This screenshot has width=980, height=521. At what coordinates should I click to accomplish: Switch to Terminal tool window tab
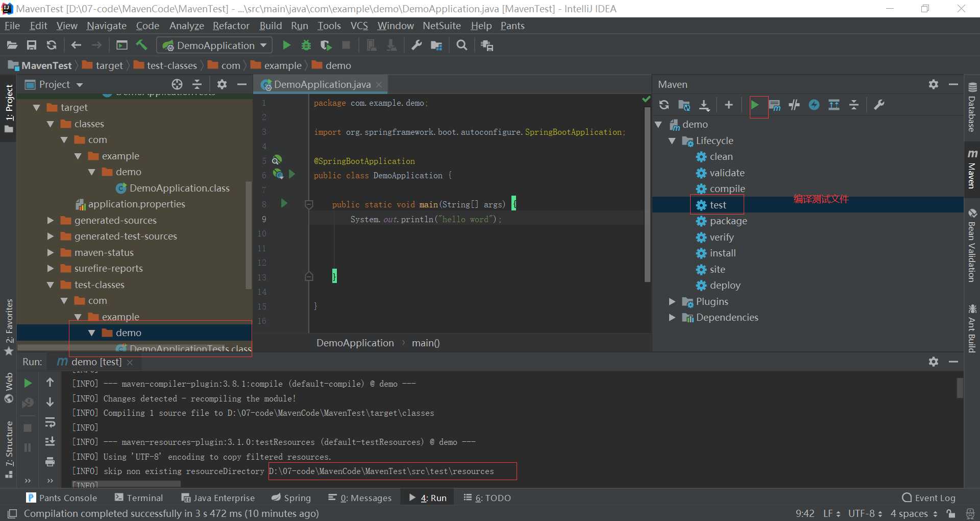tap(139, 498)
